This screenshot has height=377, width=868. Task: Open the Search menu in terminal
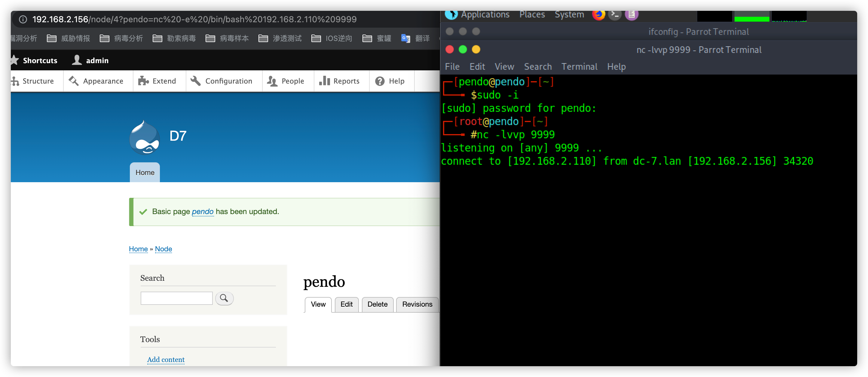(x=538, y=66)
